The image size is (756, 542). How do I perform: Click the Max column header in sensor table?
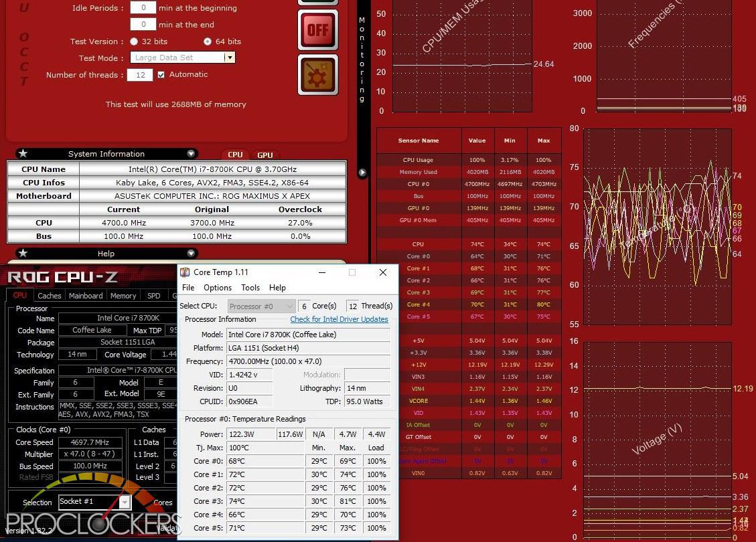544,141
